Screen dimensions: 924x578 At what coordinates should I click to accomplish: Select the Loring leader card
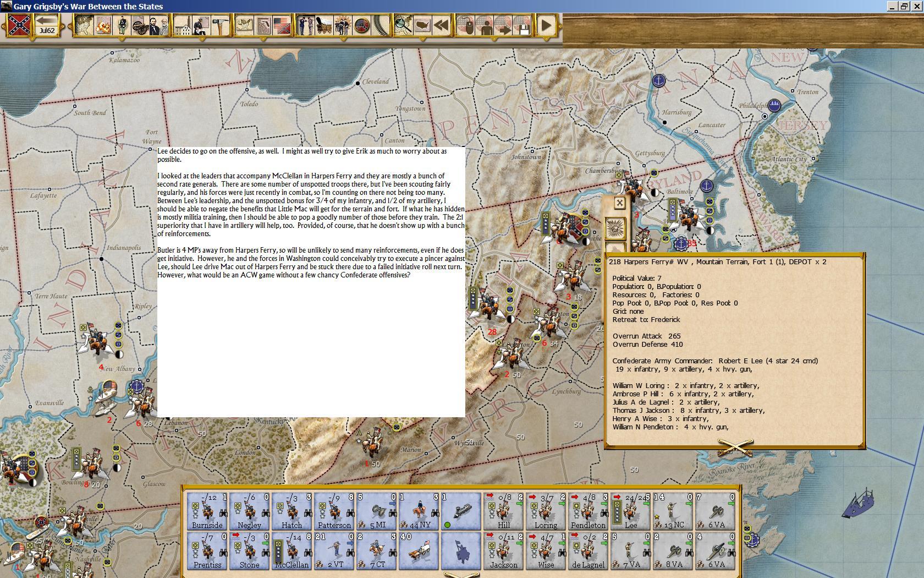pos(546,511)
